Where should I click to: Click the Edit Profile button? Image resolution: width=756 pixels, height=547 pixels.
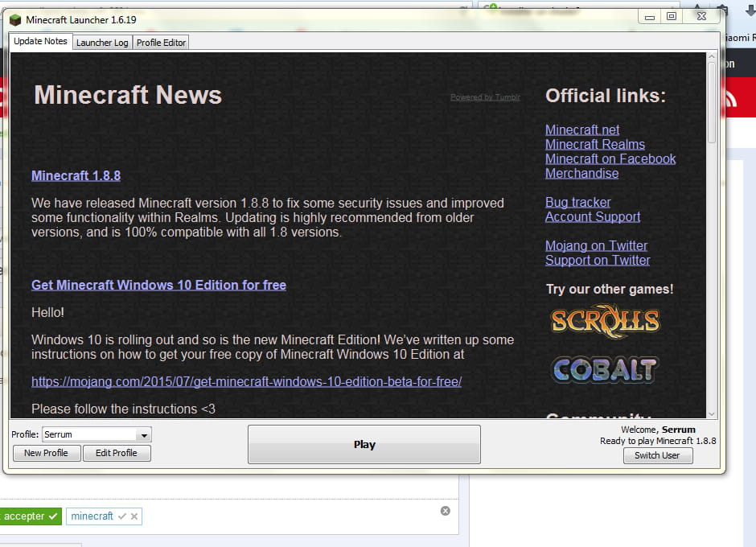coord(116,453)
